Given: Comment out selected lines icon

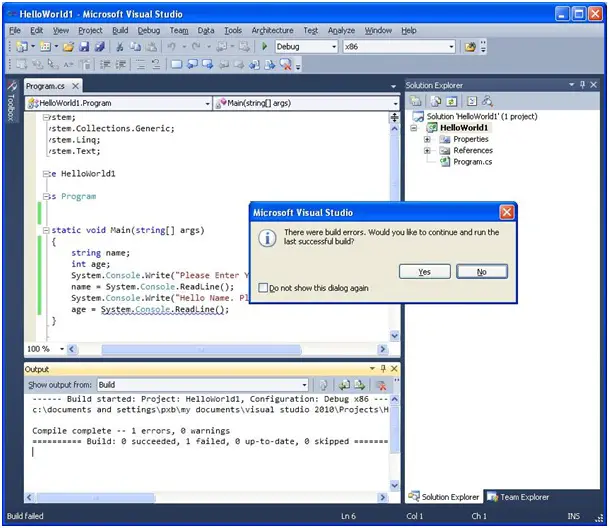Looking at the screenshot, I should 140,64.
